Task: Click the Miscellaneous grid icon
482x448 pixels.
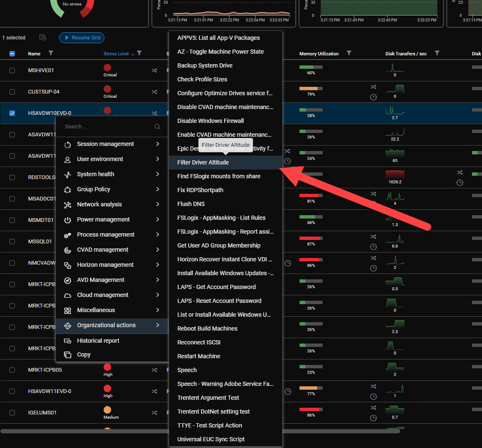Action: point(68,310)
